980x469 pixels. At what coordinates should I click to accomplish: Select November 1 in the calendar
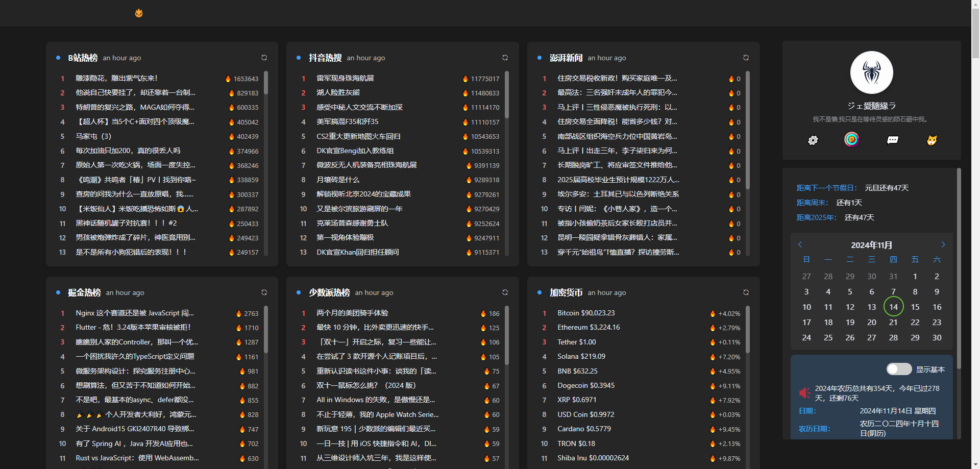point(915,276)
